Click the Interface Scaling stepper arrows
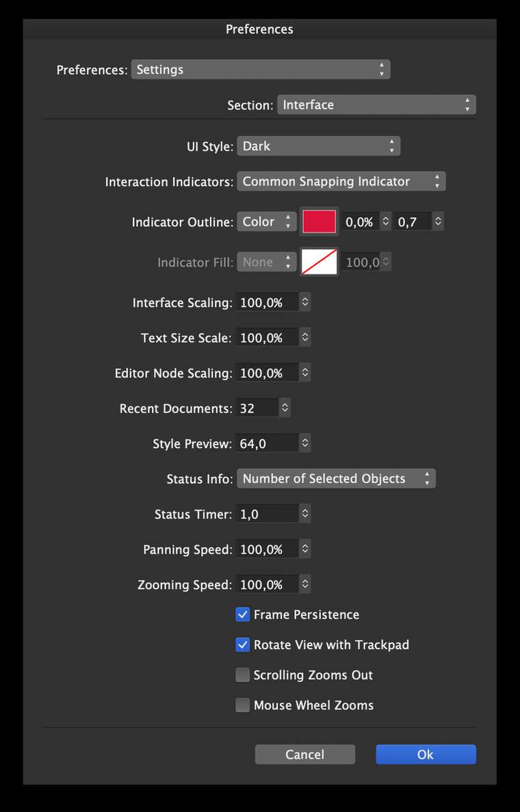Image resolution: width=520 pixels, height=812 pixels. pos(305,302)
